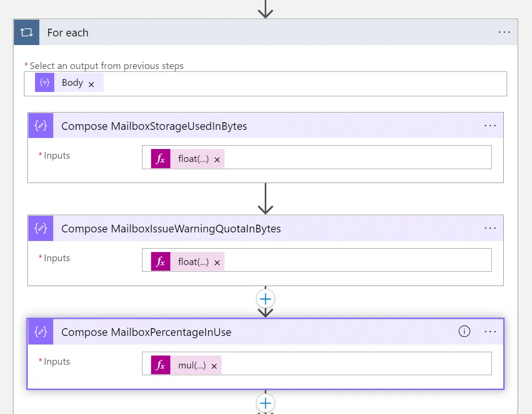Collapse the Compose MailboxStorageUsedInBytes header

point(266,126)
